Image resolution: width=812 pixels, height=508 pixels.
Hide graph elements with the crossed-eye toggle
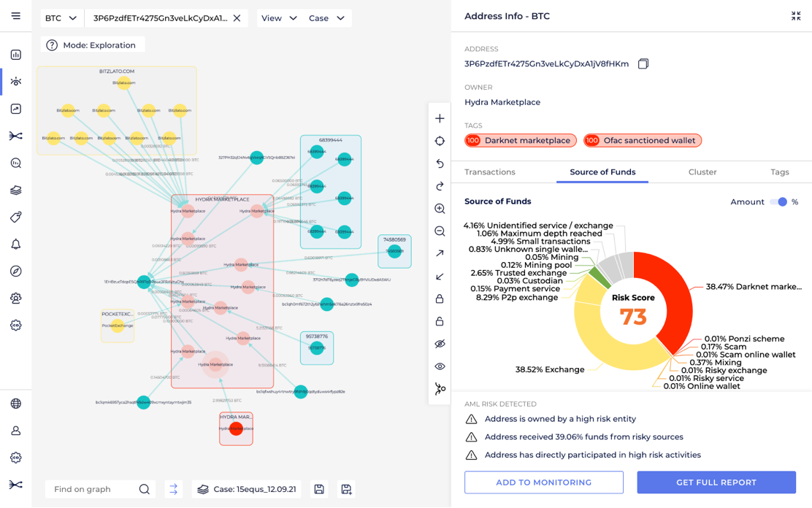tap(440, 343)
